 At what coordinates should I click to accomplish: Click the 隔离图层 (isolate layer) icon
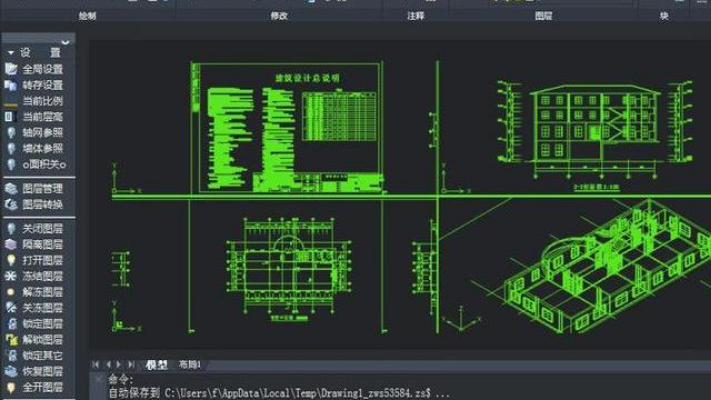[10, 243]
